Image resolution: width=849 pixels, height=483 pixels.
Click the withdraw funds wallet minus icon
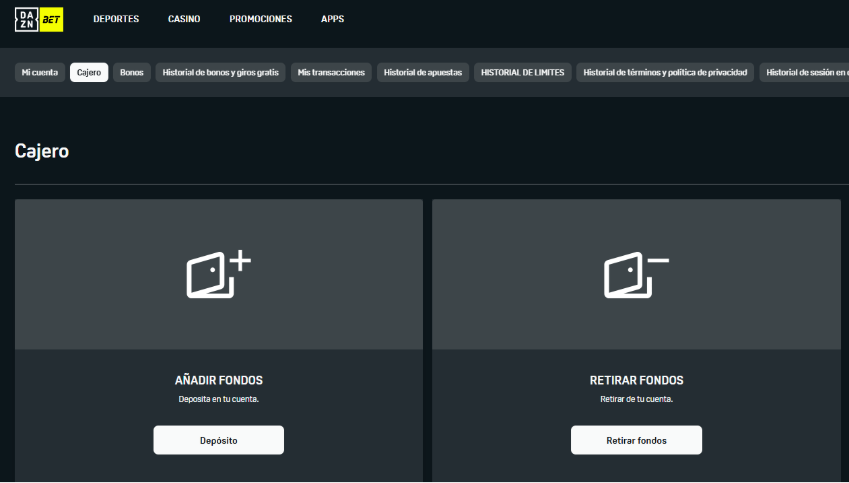(x=636, y=275)
